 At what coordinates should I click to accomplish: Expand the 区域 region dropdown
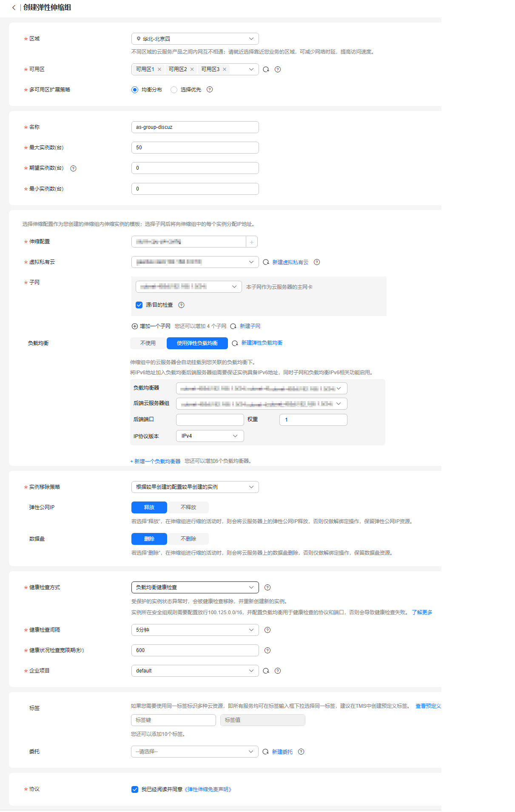point(251,39)
